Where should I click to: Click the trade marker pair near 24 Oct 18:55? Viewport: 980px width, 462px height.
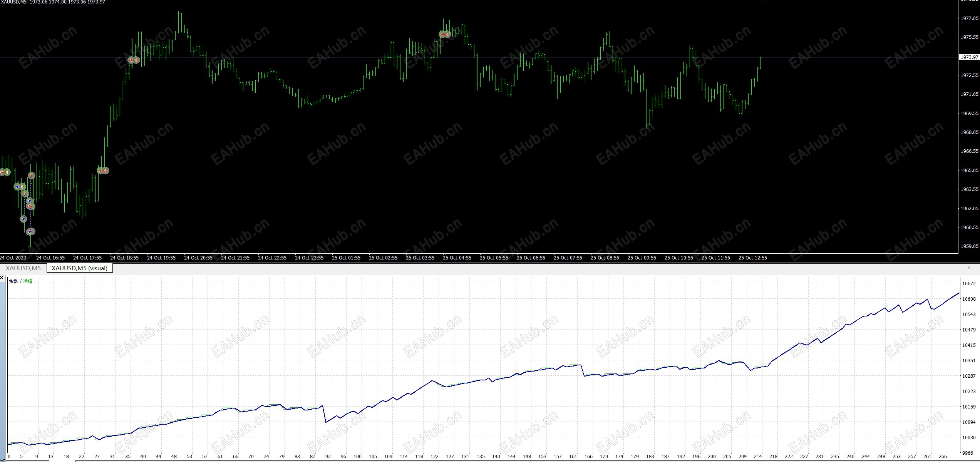coord(134,60)
